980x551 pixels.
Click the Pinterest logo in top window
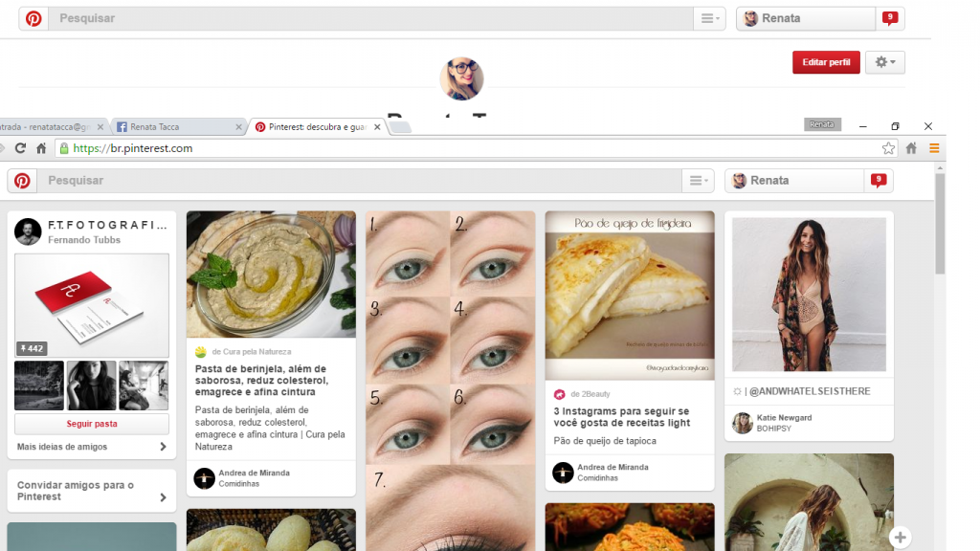pyautogui.click(x=33, y=19)
